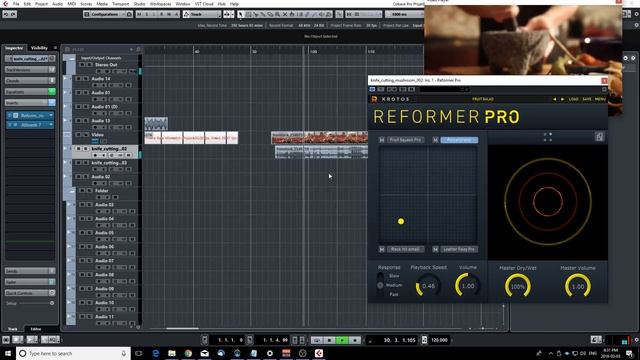Select next preset arrow in Reformer Pro

[562, 99]
